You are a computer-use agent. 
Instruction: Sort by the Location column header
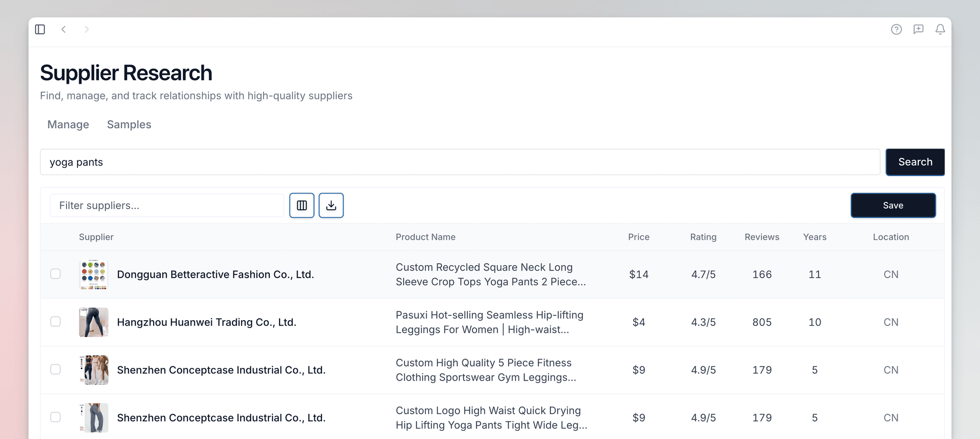891,237
